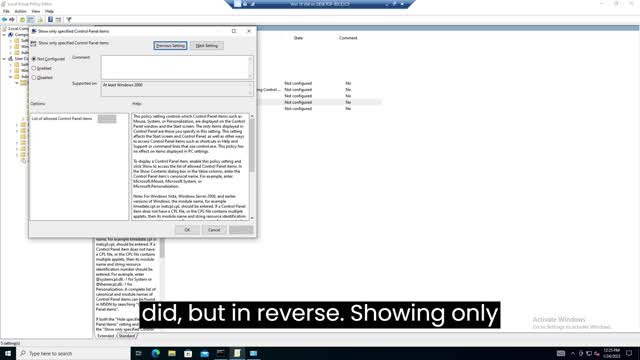Click the Filter funnel toolbar icon
Screen dimensions: 640x360
[x=69, y=20]
